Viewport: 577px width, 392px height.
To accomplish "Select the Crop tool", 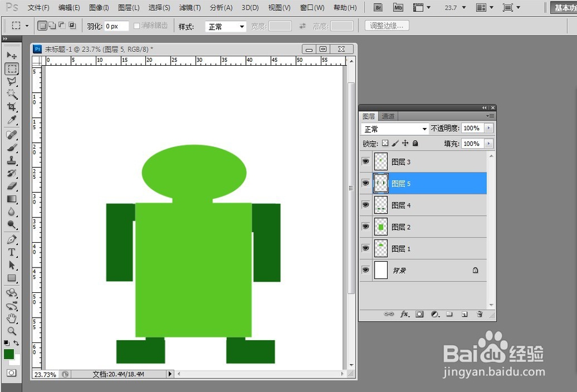I will [x=12, y=107].
